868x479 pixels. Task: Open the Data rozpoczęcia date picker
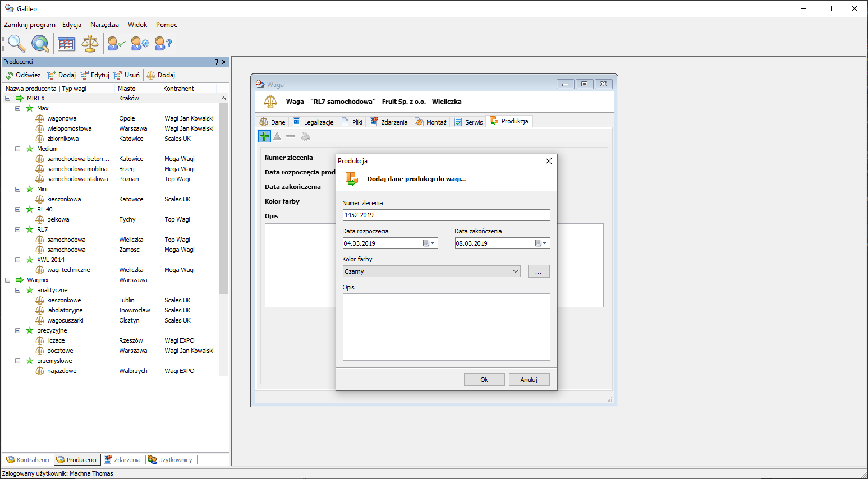pyautogui.click(x=429, y=243)
